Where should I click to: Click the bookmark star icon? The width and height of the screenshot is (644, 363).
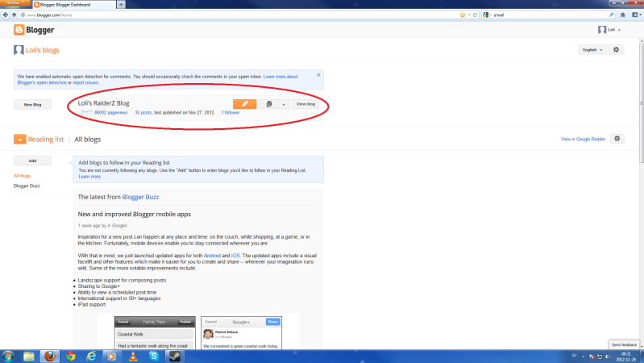pyautogui.click(x=463, y=15)
